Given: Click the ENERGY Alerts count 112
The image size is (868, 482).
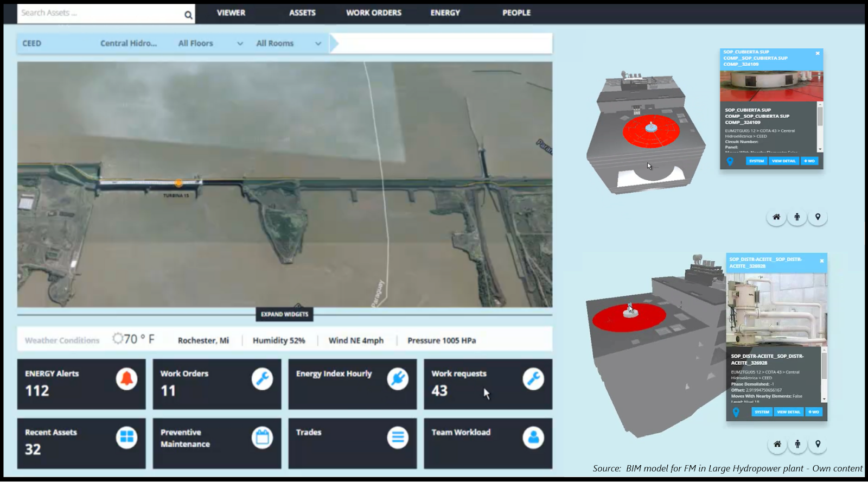Looking at the screenshot, I should (37, 391).
